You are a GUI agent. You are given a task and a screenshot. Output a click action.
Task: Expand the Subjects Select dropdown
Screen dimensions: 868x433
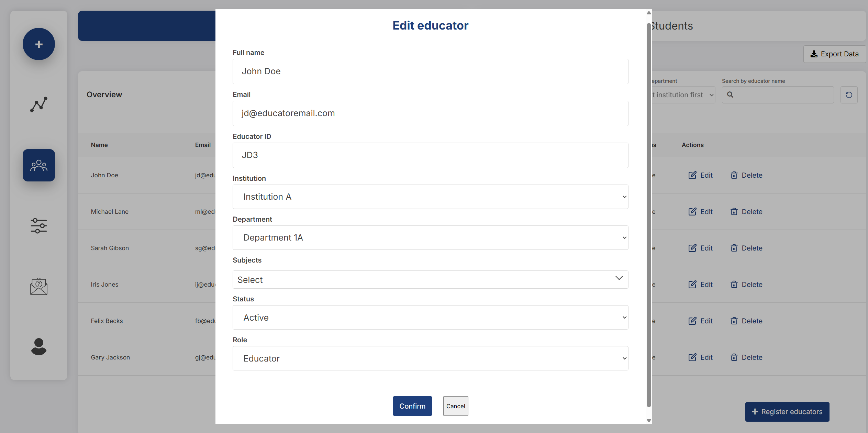pyautogui.click(x=430, y=279)
